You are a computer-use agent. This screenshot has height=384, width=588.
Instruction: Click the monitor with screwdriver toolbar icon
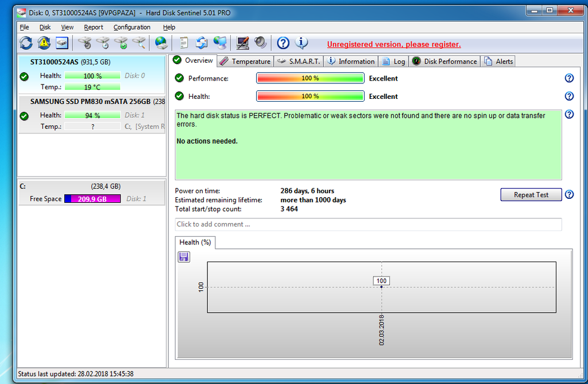243,43
